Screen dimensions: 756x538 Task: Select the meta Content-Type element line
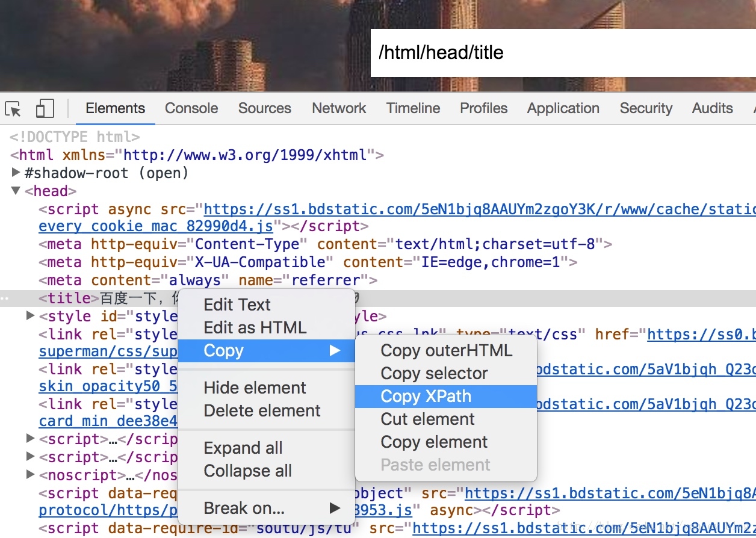[326, 244]
